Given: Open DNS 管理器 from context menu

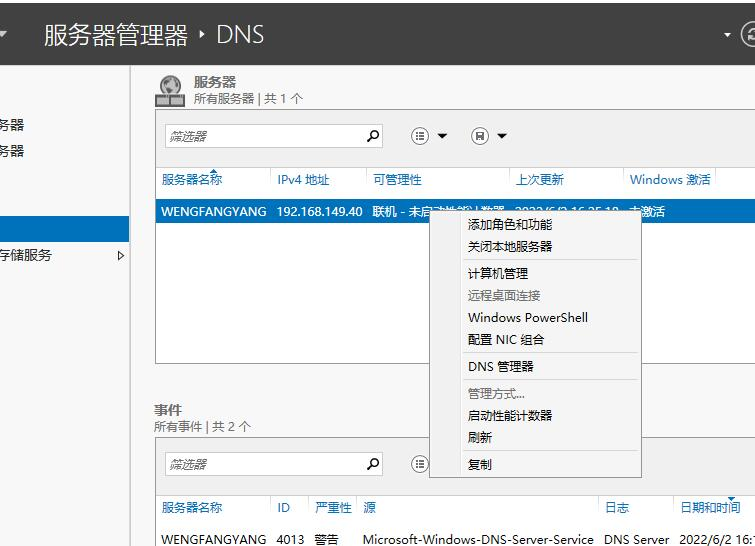Looking at the screenshot, I should tap(501, 367).
